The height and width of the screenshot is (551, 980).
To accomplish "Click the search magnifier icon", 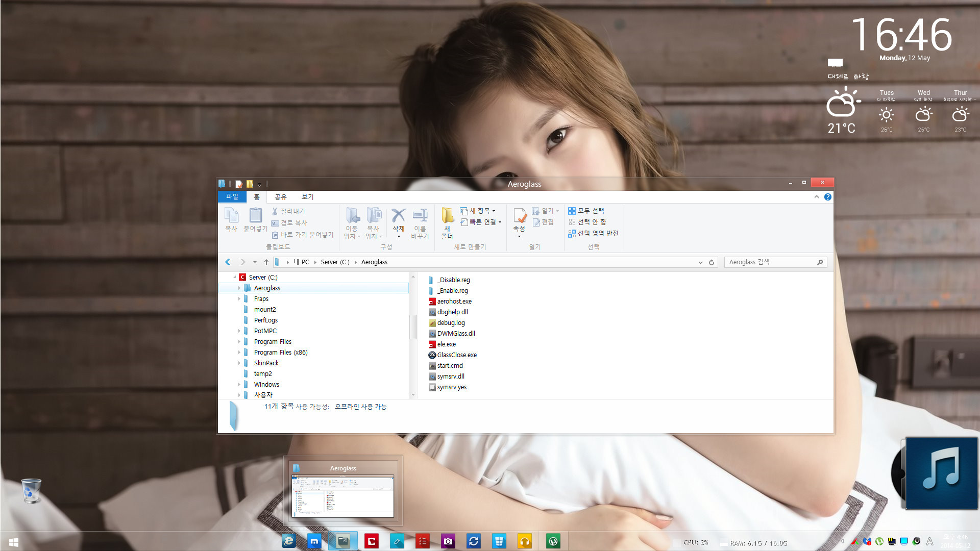I will point(820,262).
